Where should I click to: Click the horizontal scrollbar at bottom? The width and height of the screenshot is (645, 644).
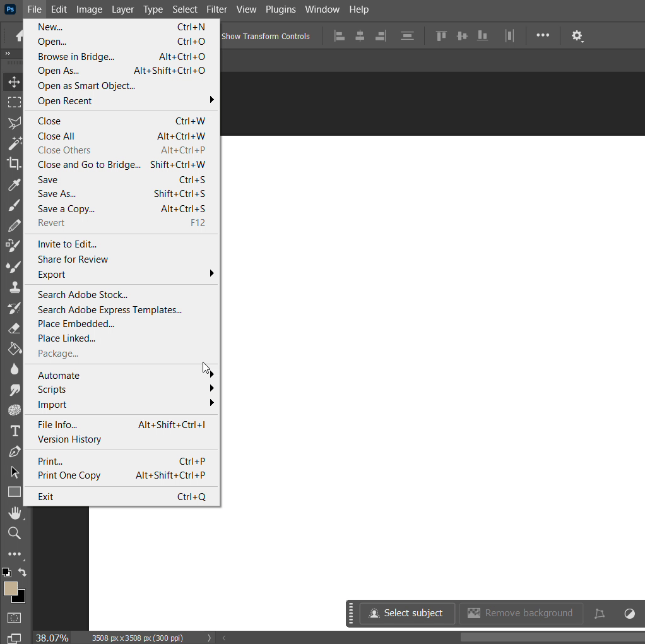(552, 638)
